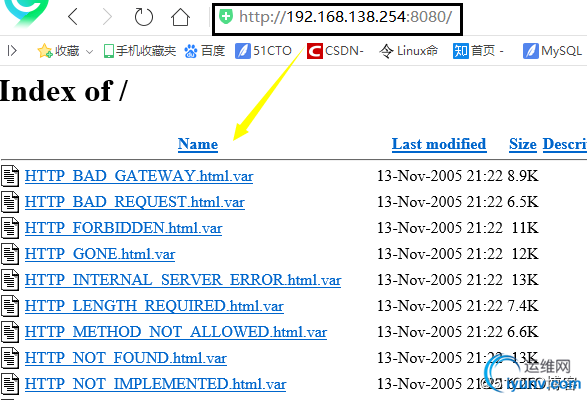587x400 pixels.
Task: Sort listing by Size column
Action: point(523,144)
